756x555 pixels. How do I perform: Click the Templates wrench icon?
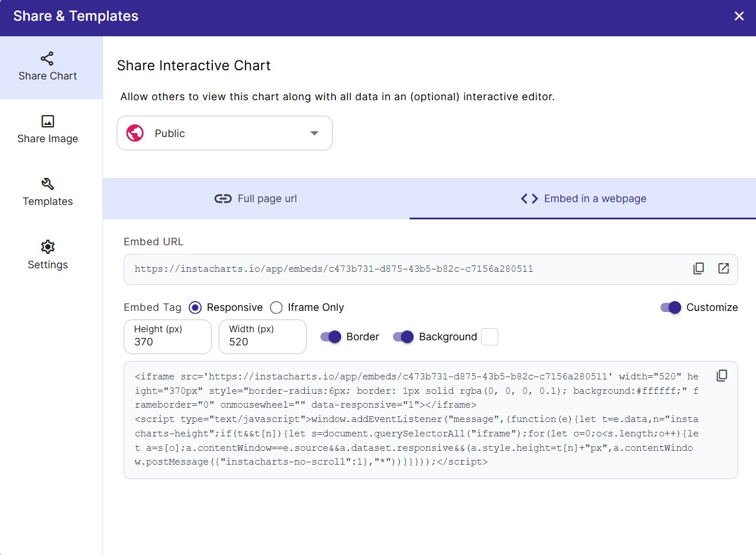point(47,185)
